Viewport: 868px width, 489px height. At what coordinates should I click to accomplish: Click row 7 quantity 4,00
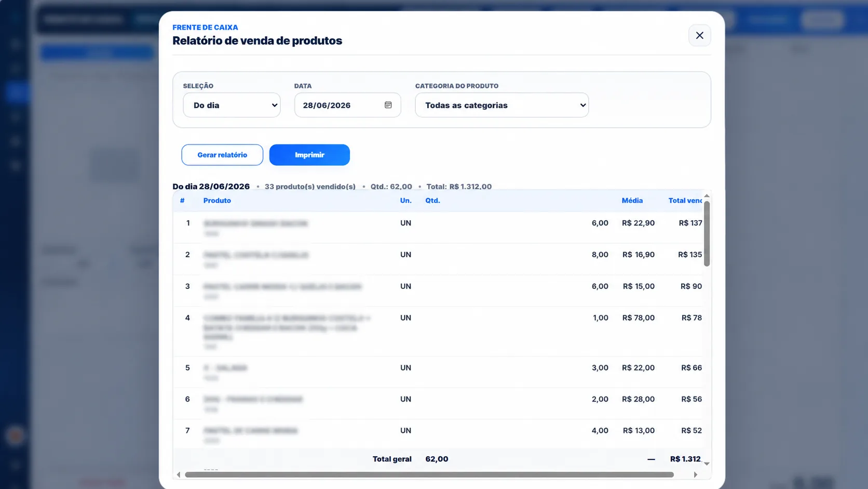[600, 431]
